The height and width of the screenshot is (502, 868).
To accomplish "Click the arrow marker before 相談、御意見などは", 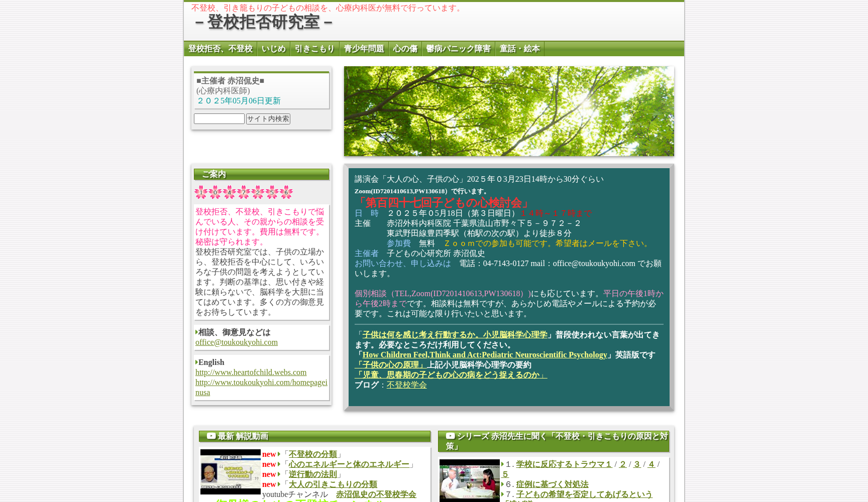I will (196, 332).
